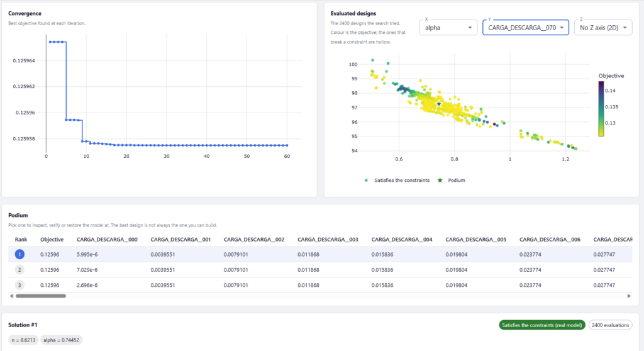
Task: Click the CARGA_DESCARGA__004 column header
Action: pos(402,239)
